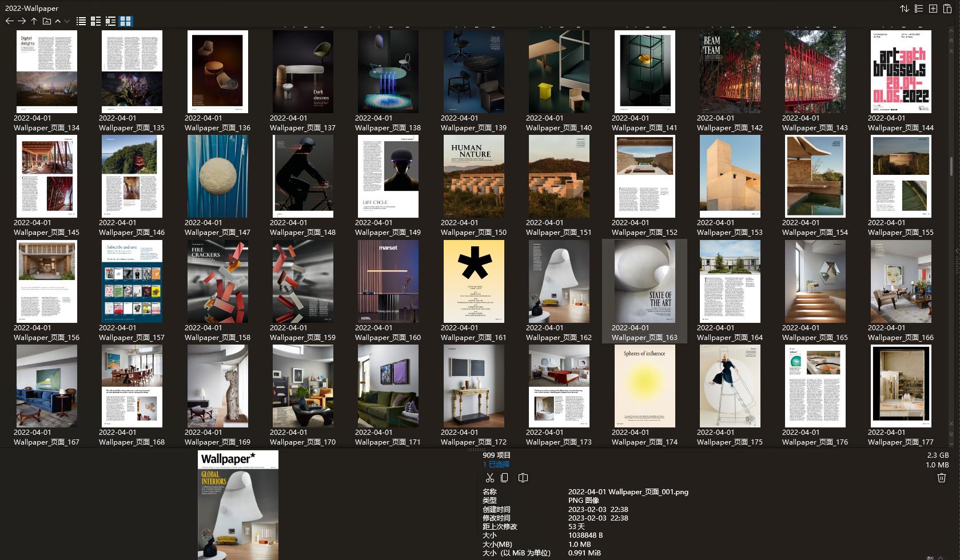Image resolution: width=960 pixels, height=560 pixels.
Task: Navigate back with the left arrow
Action: coord(10,21)
